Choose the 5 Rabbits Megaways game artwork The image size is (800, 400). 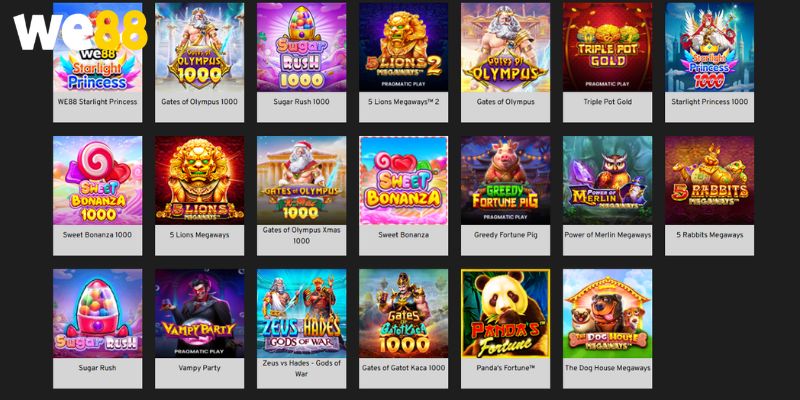click(x=710, y=180)
